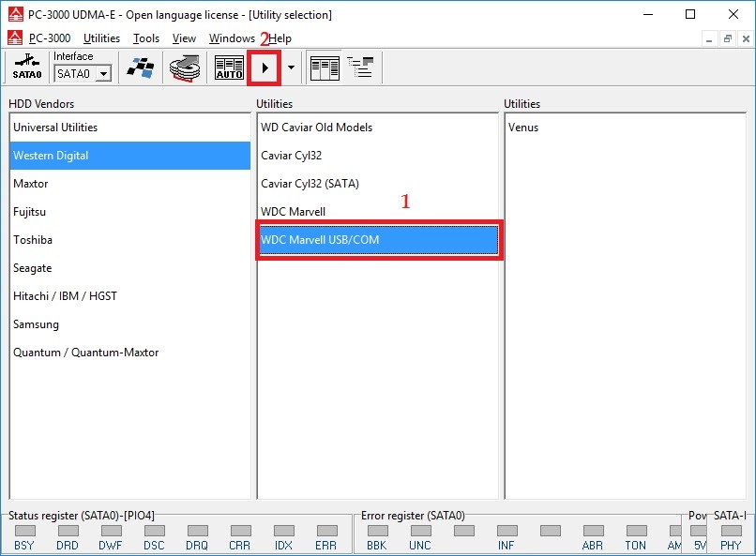Screen dimensions: 756x556
Task: Switch to the column list view icon
Action: [x=325, y=68]
